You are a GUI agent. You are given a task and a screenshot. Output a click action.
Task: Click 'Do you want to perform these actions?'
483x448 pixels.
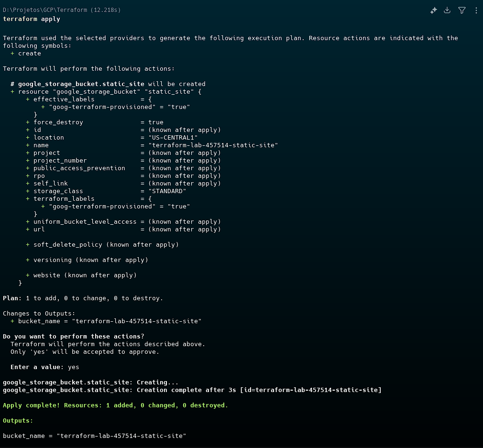[x=73, y=337]
